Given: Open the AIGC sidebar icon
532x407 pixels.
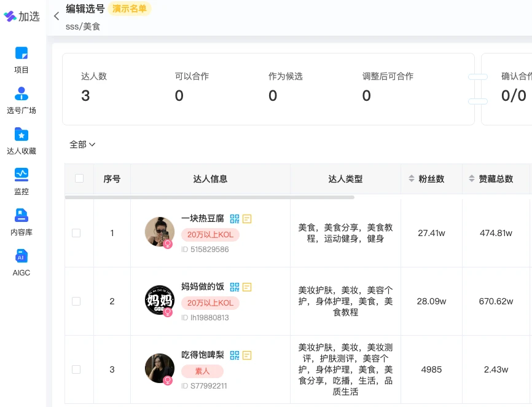Looking at the screenshot, I should pos(22,256).
